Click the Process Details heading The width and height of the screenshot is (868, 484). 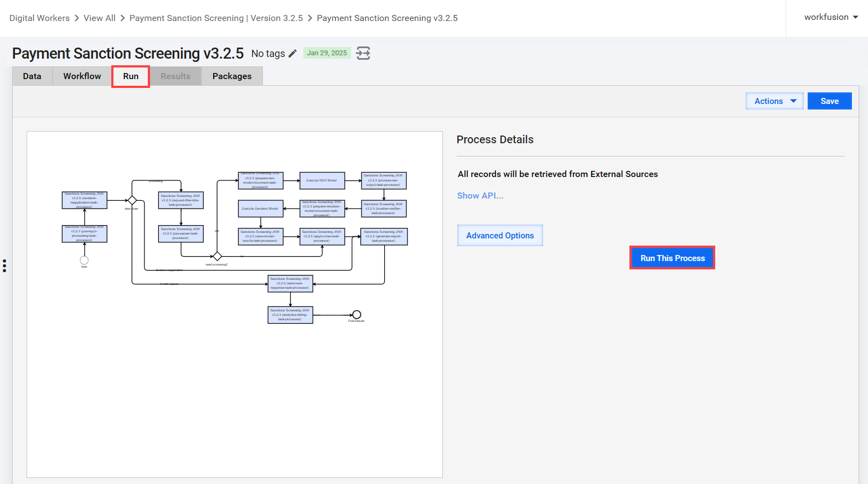(495, 139)
